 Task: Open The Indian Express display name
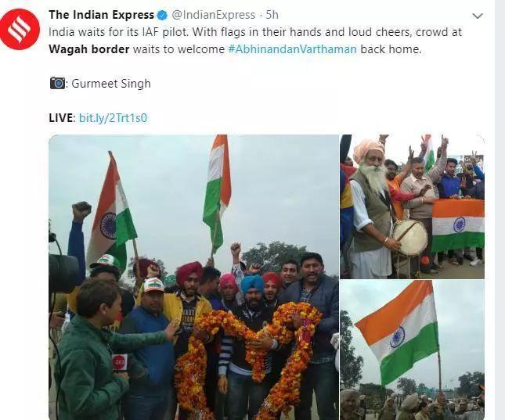[102, 15]
